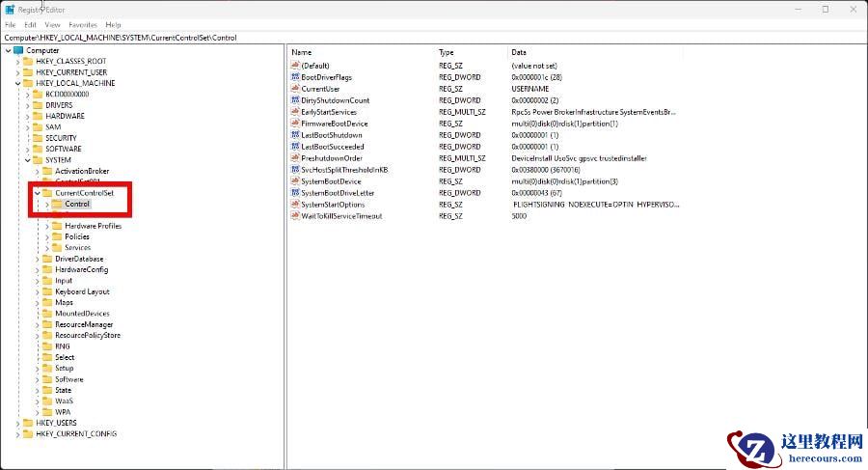Click the Services key folder icon
The height and width of the screenshot is (470, 868).
tap(57, 248)
